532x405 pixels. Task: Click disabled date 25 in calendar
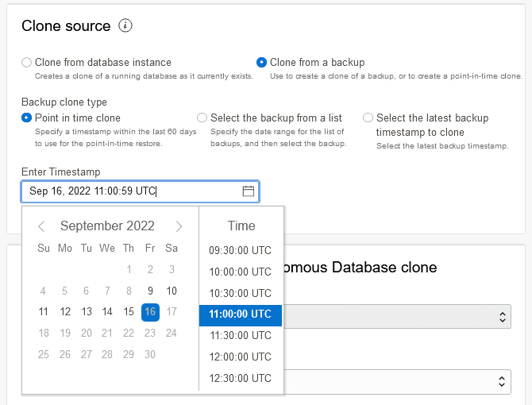click(x=43, y=354)
